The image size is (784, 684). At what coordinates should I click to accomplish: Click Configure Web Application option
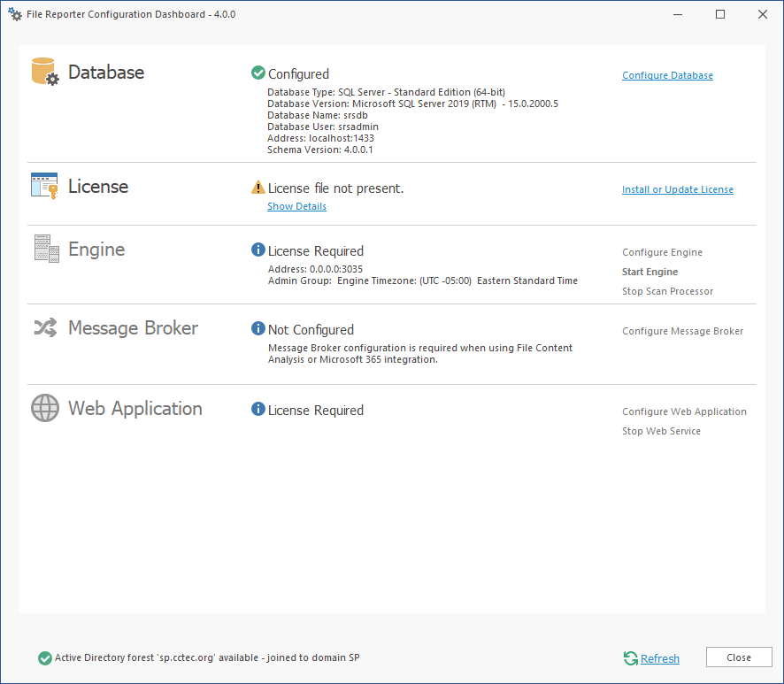[684, 411]
